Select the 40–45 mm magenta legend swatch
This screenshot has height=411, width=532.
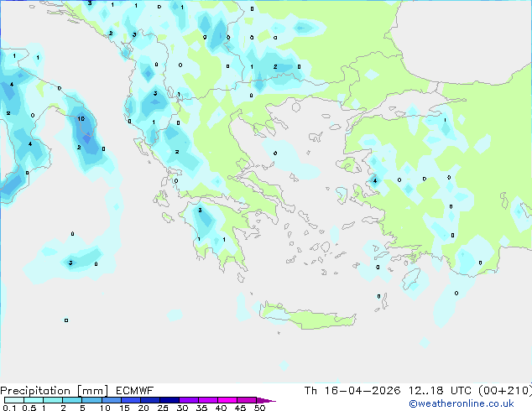tap(227, 400)
